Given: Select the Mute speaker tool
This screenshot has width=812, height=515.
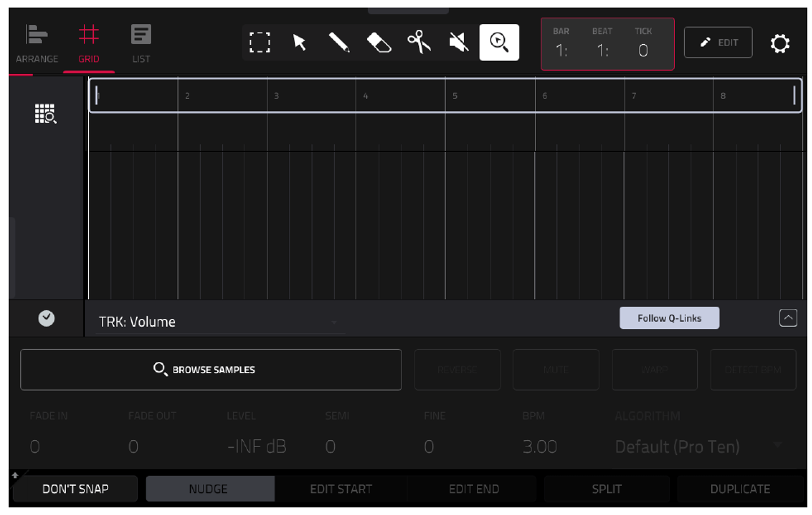Looking at the screenshot, I should (459, 42).
